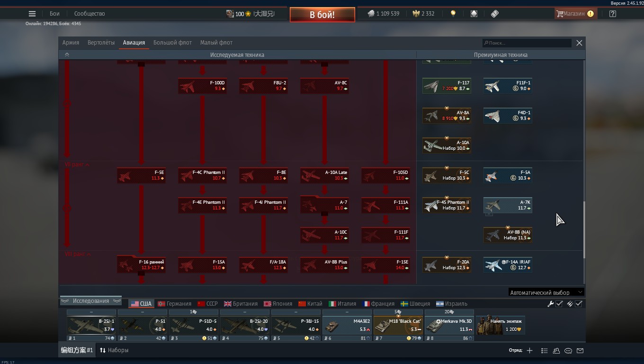
Task: Open the Магазин shop button
Action: tap(575, 14)
